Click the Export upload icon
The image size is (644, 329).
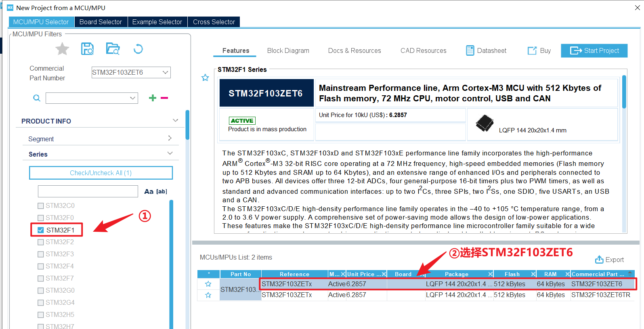coord(599,260)
